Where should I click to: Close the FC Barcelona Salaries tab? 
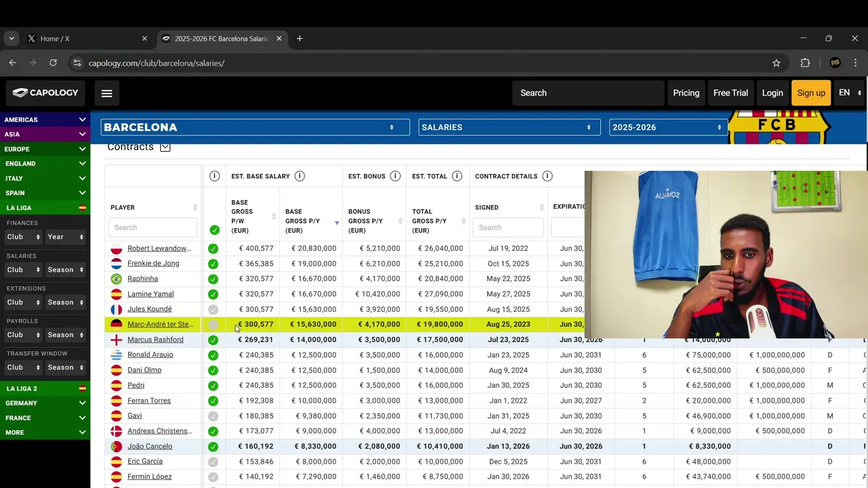point(279,39)
